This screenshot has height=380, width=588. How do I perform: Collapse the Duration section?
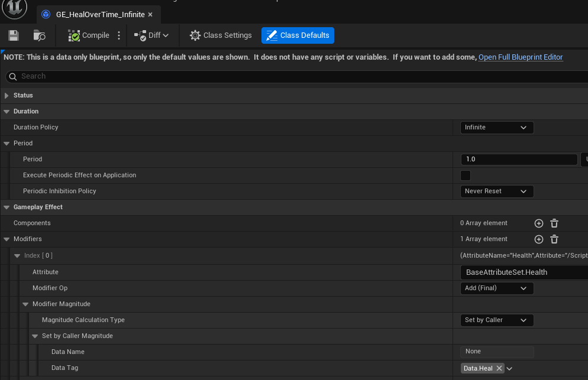(7, 111)
